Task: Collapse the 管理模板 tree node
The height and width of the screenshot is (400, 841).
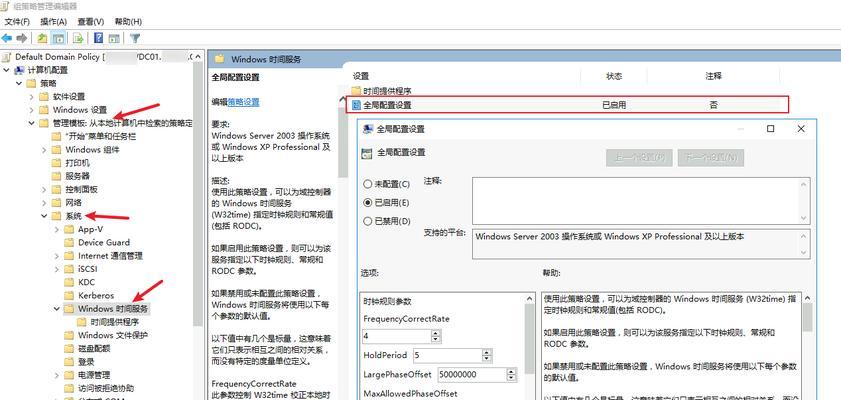Action: 31,123
